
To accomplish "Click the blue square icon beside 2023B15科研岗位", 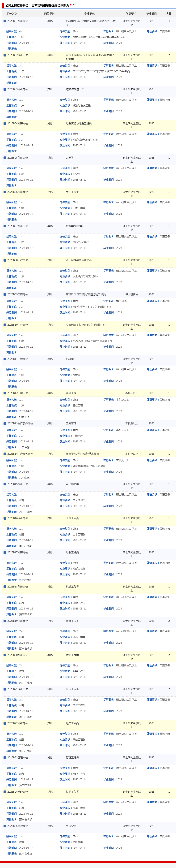I will point(5,484).
